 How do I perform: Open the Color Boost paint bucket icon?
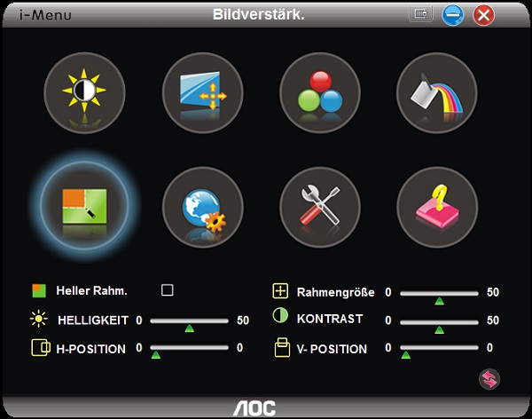coord(437,93)
